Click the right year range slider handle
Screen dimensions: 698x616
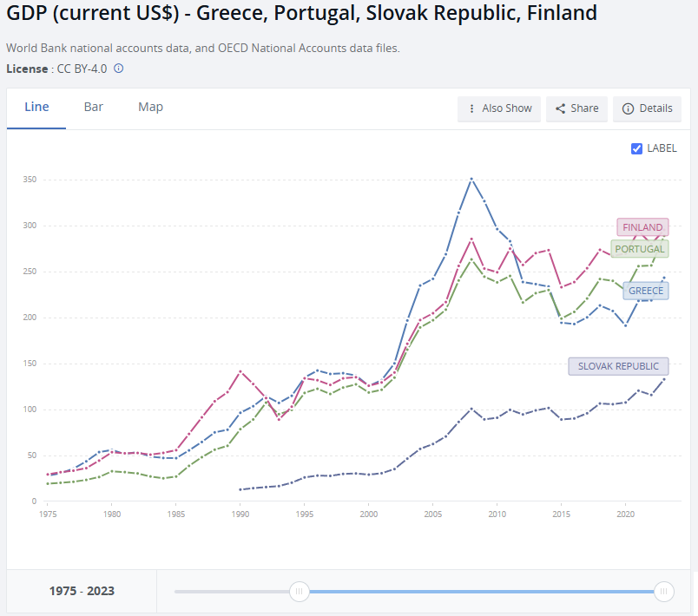coord(664,592)
